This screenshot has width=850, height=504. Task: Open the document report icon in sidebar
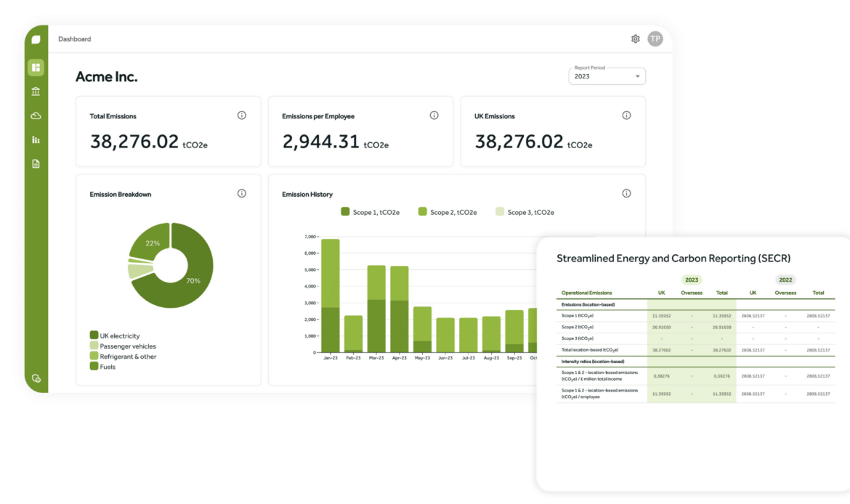coord(36,163)
